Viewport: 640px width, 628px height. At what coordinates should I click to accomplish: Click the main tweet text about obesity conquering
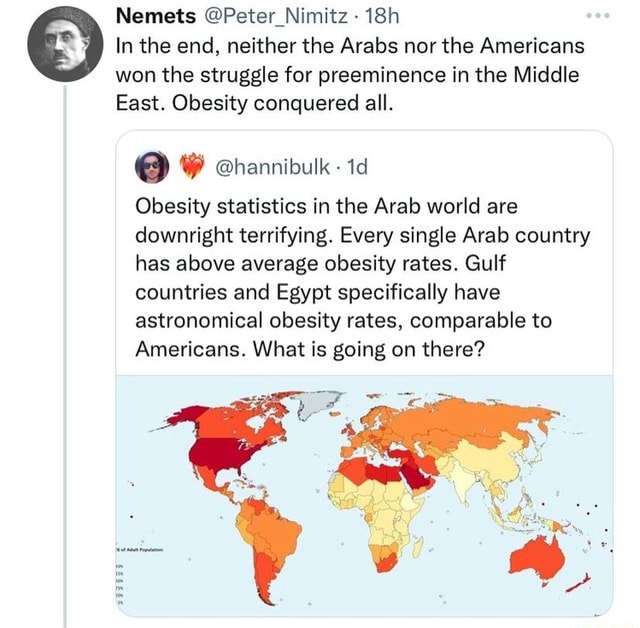point(350,75)
